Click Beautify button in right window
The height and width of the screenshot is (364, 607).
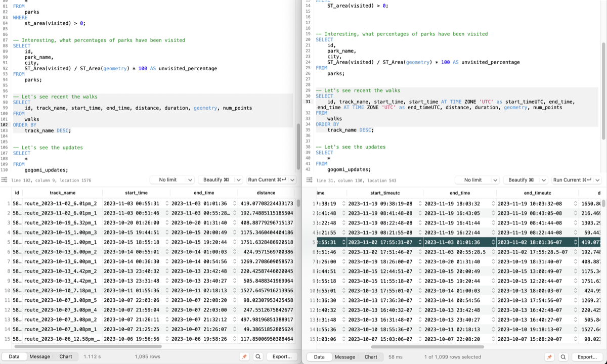tap(522, 180)
